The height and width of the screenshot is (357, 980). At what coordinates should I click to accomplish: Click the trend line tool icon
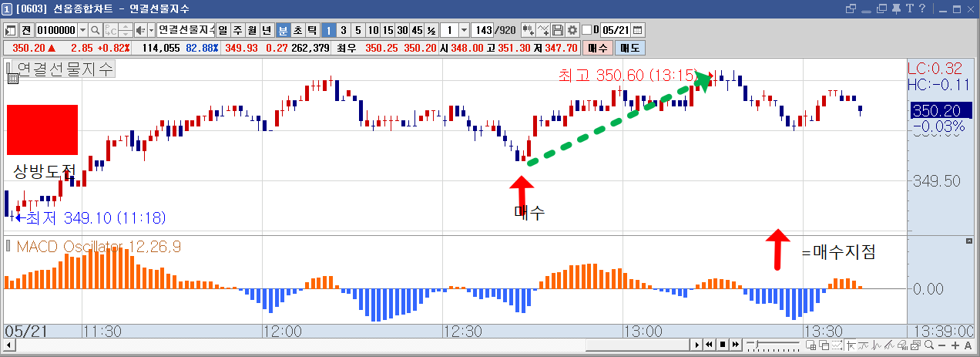click(864, 345)
